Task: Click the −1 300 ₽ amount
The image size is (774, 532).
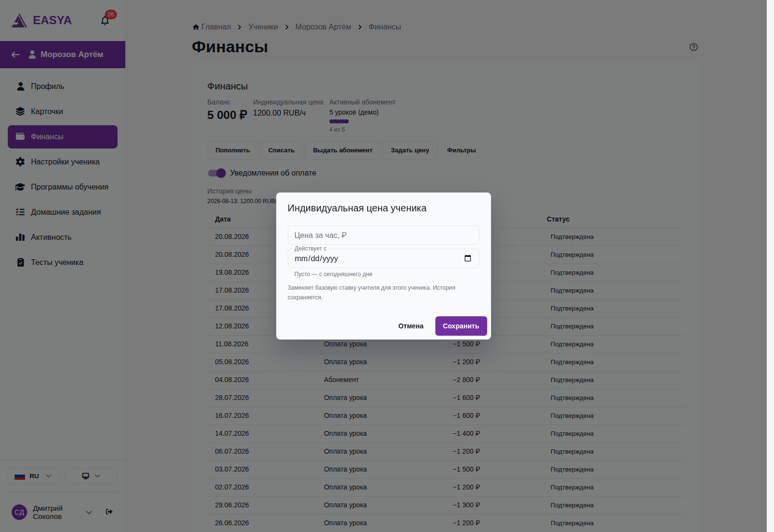Action: [466, 505]
